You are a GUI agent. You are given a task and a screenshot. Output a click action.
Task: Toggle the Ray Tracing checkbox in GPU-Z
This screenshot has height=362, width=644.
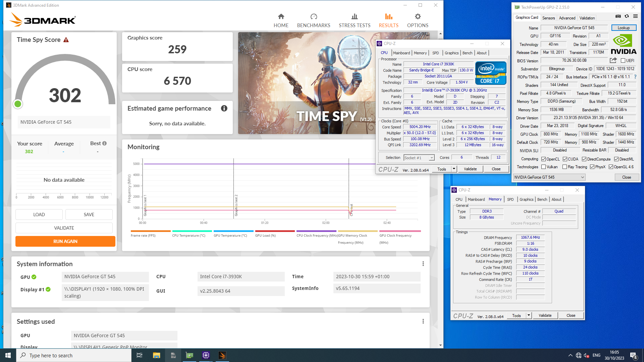(565, 167)
